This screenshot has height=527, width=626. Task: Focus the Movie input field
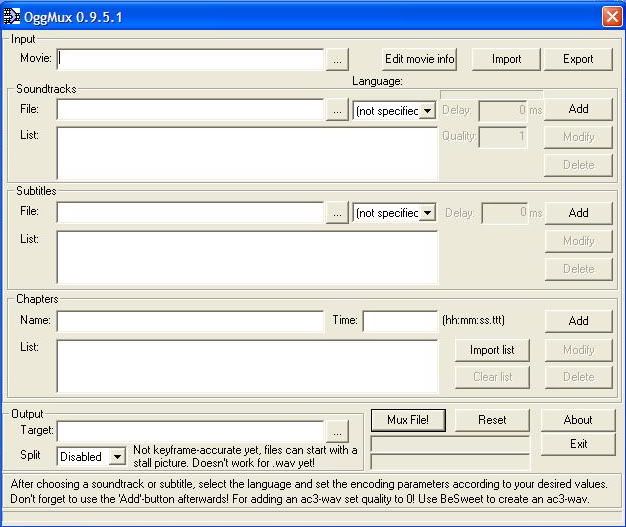point(190,59)
